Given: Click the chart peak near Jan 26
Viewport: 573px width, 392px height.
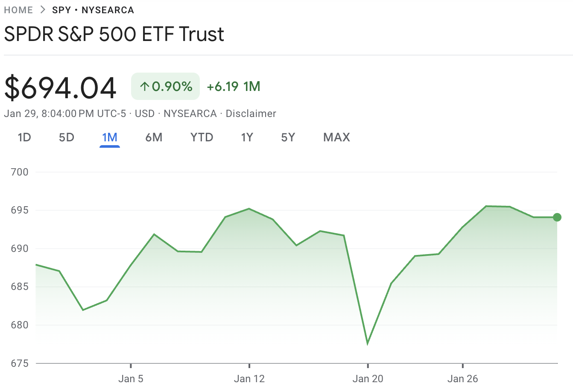Looking at the screenshot, I should click(487, 206).
